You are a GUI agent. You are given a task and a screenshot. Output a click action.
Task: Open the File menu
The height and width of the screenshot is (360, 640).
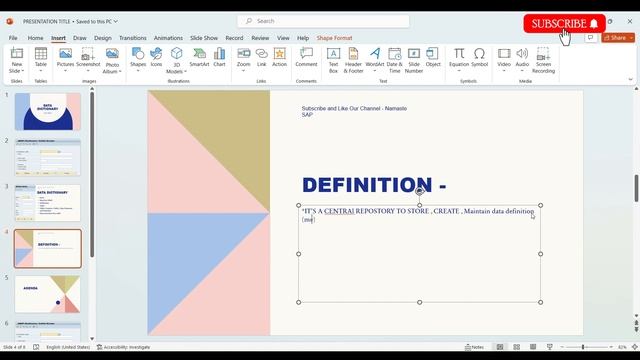pos(13,38)
